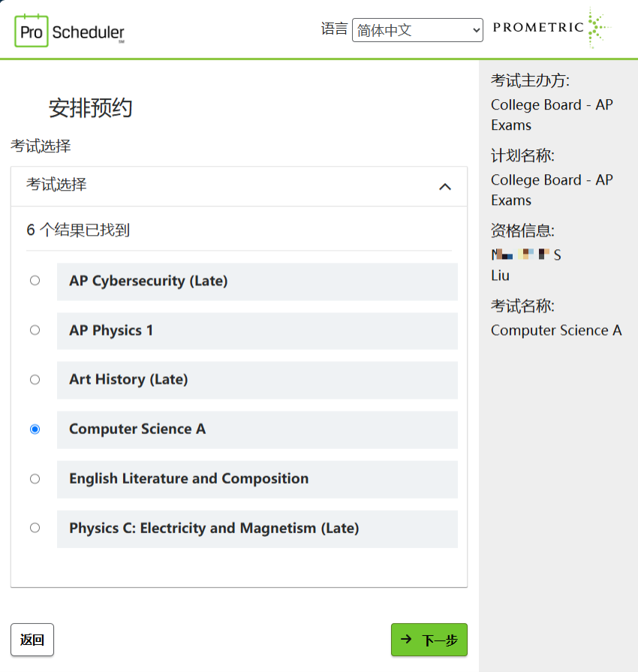
Task: Select the AP Cybersecurity (Late) radio button
Action: (35, 281)
